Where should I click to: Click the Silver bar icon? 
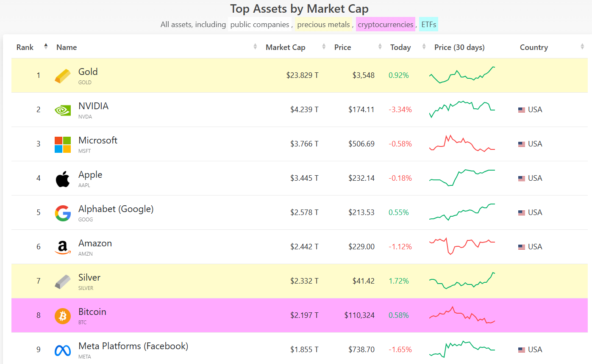63,281
